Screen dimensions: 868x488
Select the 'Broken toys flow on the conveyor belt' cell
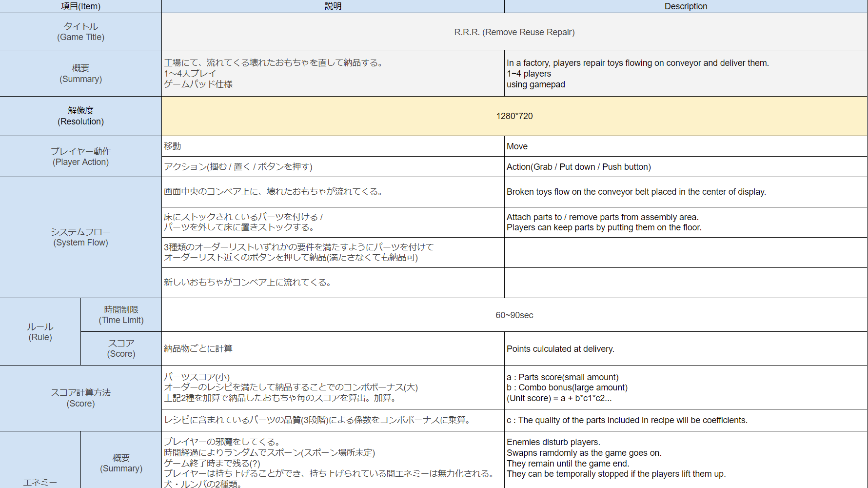(x=686, y=192)
